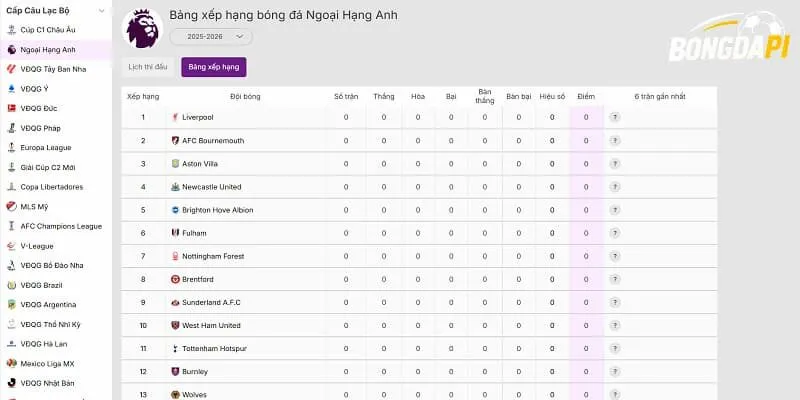Click the Tottenham Hotspur club crest

(x=176, y=348)
